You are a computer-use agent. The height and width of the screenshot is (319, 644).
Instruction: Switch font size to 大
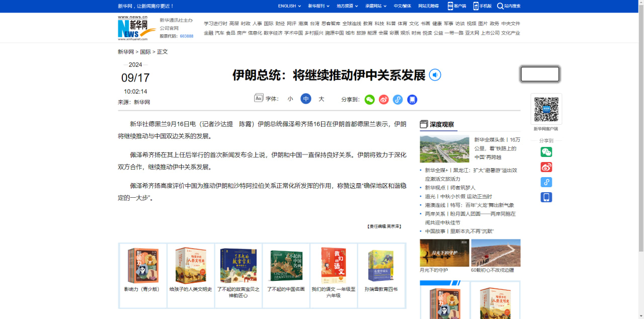[x=321, y=99]
